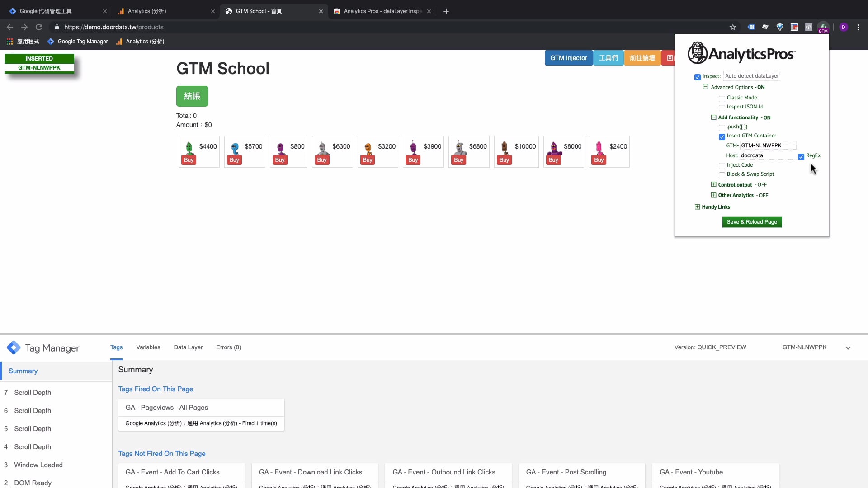This screenshot has width=868, height=488.
Task: Click the bookmark star icon in address bar
Action: [x=733, y=27]
